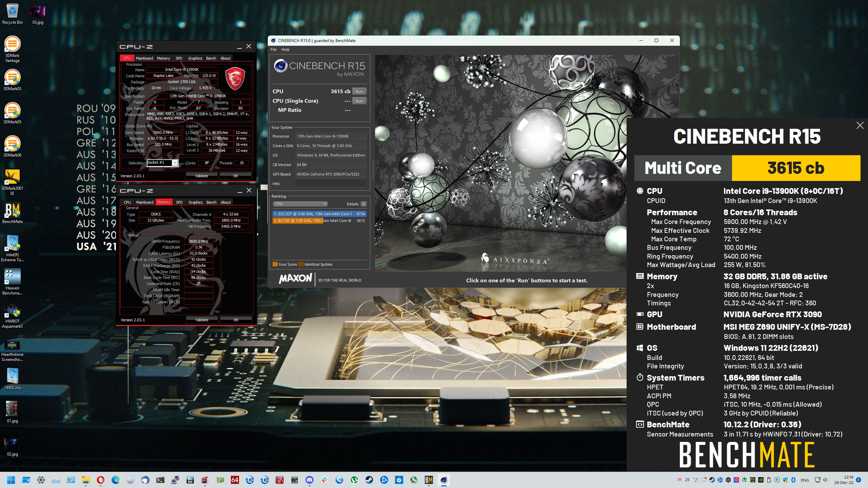Open Steam from the taskbar
This screenshot has width=868, height=488.
point(369,480)
